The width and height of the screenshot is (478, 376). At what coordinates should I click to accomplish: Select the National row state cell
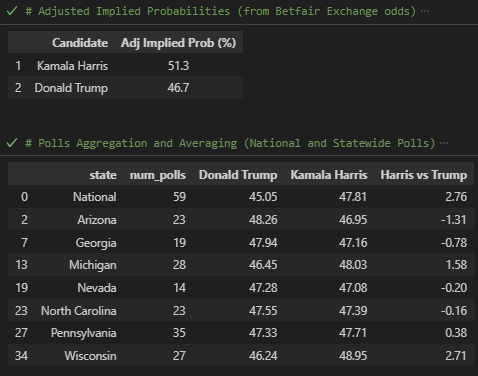tap(95, 197)
